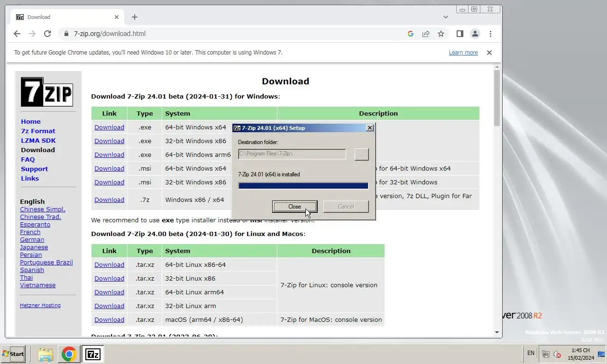Image resolution: width=607 pixels, height=364 pixels.
Task: Bookmark this page with star icon
Action: pos(441,34)
